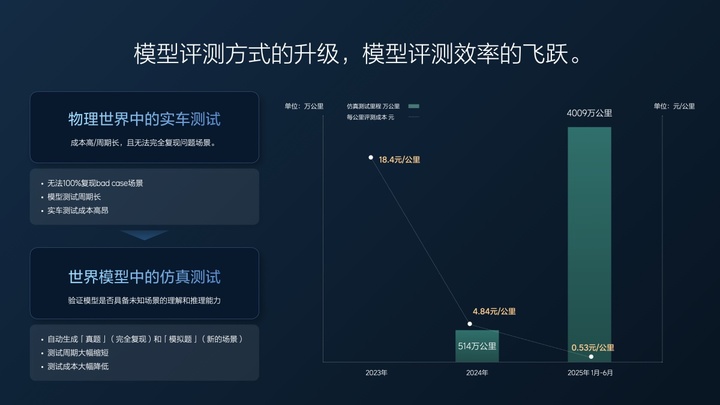Click the 2024 data point on cost line

[x=470, y=324]
